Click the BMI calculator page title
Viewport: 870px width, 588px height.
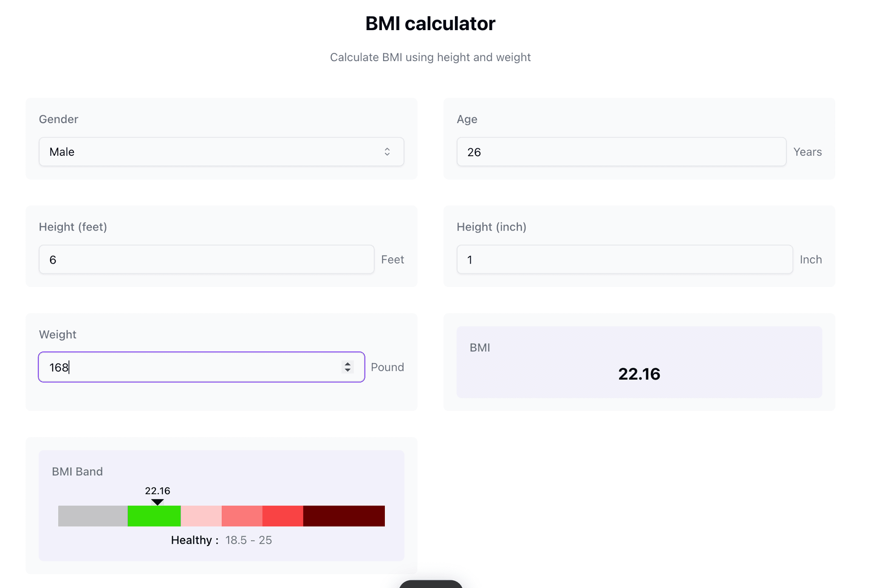pos(430,23)
